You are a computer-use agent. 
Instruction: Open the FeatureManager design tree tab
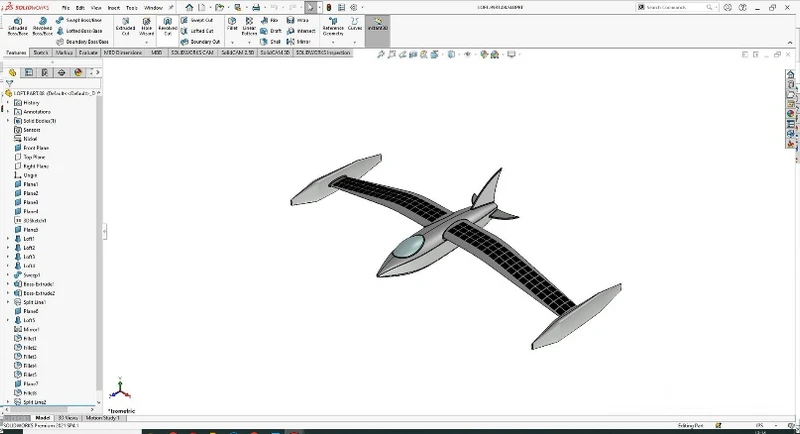[x=12, y=72]
